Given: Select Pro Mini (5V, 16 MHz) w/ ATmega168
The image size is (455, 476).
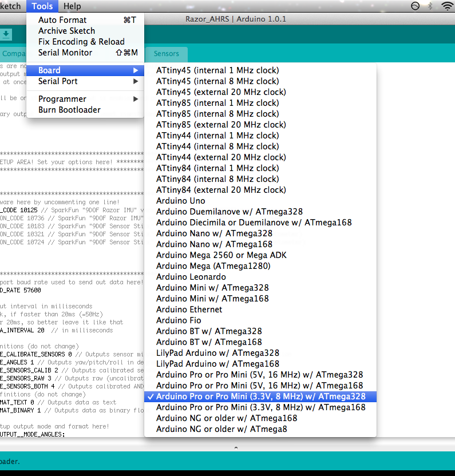Looking at the screenshot, I should click(x=260, y=386).
